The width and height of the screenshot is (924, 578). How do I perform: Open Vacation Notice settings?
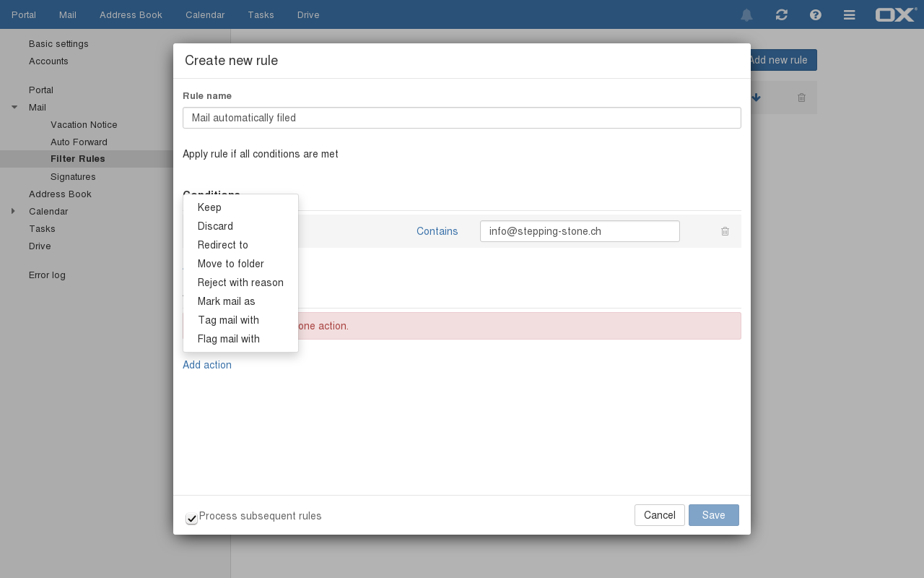tap(84, 125)
